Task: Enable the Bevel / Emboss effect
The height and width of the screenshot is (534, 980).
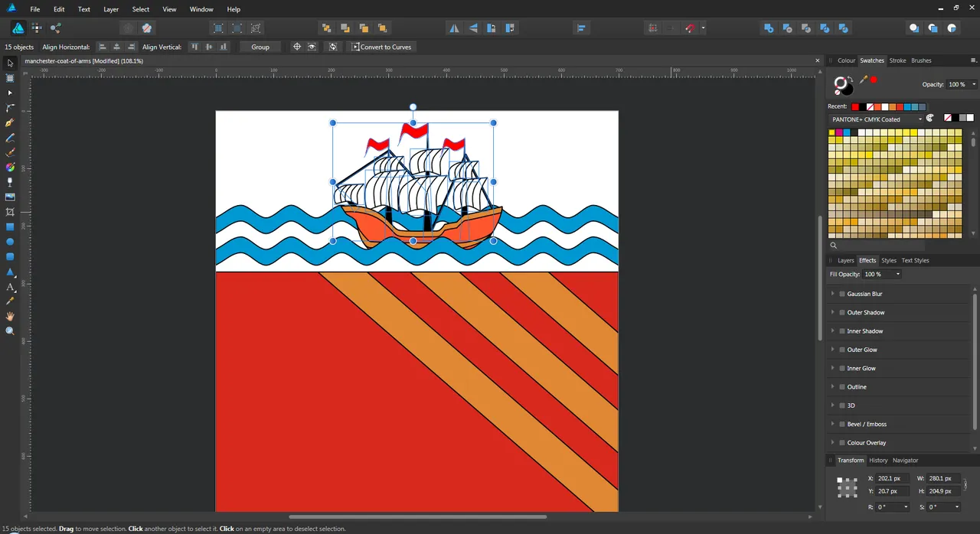Action: pos(842,424)
